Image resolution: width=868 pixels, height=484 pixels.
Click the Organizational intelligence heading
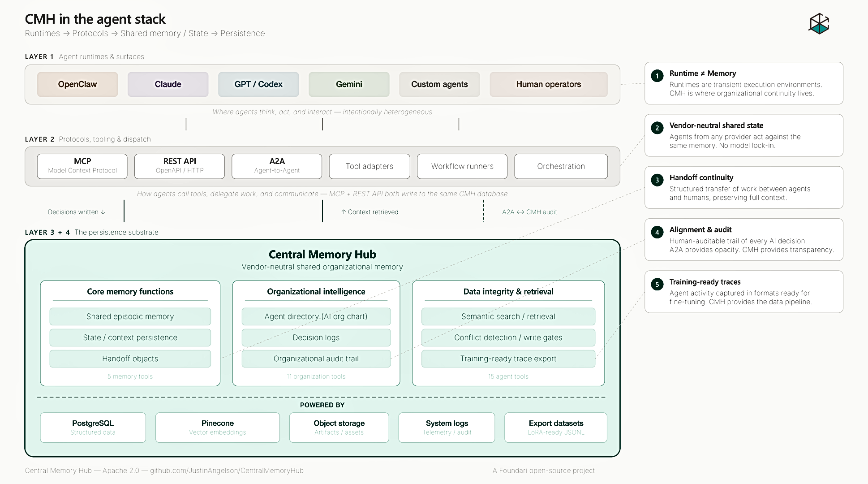tap(316, 292)
